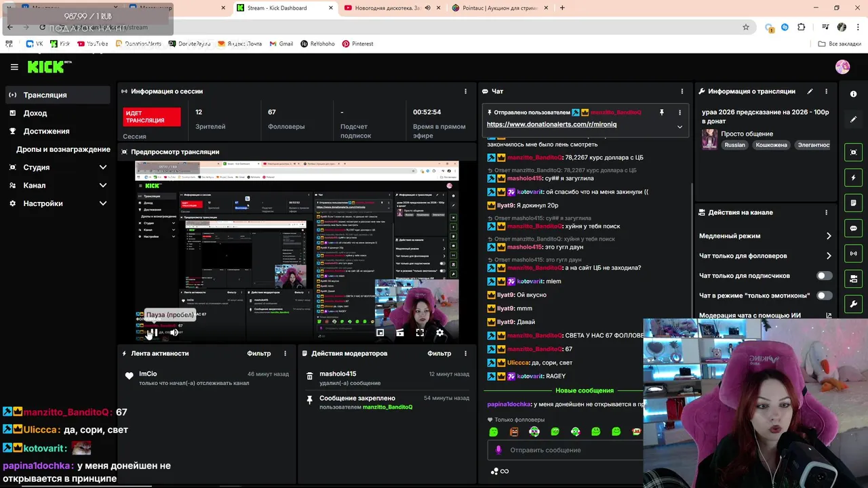Click the Просто общение category thumbnail

[x=709, y=139]
